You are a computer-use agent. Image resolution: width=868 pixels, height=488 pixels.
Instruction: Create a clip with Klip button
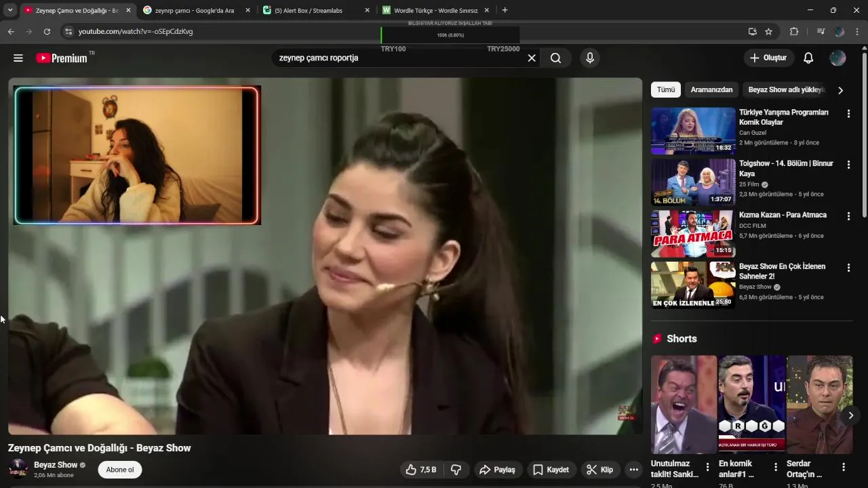pos(599,470)
